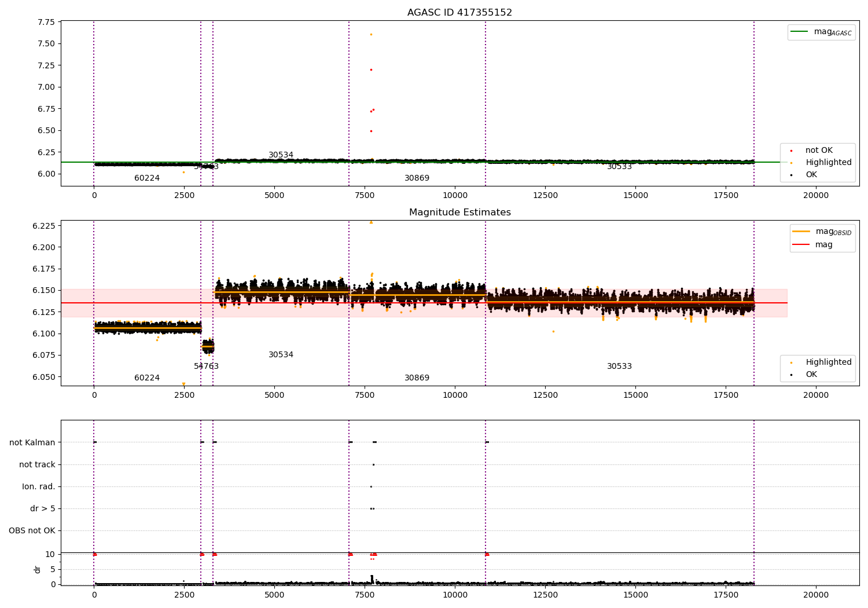Click the 20000 x-tick under Magnitude Estimates plot
868x608 pixels.
click(x=816, y=395)
